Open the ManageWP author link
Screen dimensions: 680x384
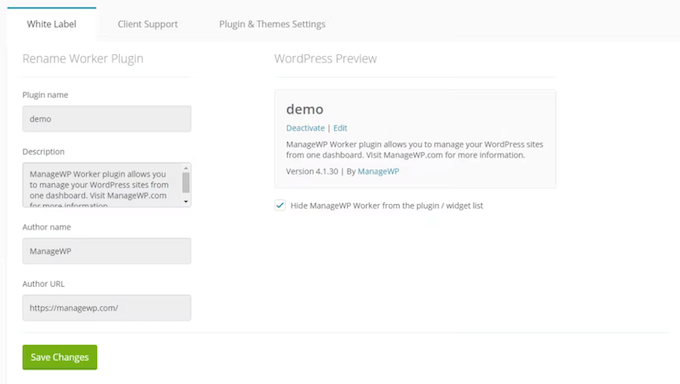point(378,171)
